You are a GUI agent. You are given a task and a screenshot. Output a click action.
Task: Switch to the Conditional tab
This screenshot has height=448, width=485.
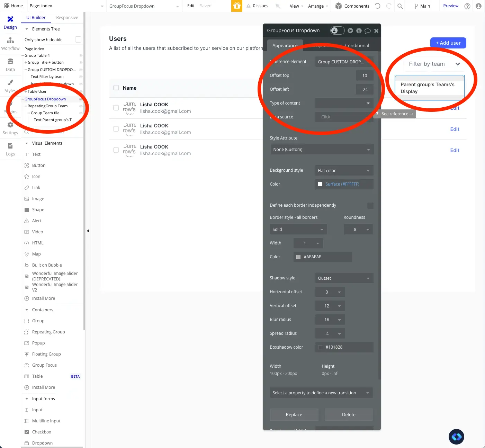[x=357, y=45]
